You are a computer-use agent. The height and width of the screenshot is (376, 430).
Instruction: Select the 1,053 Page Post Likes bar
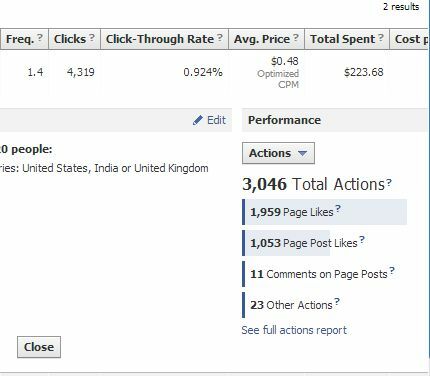coord(286,243)
